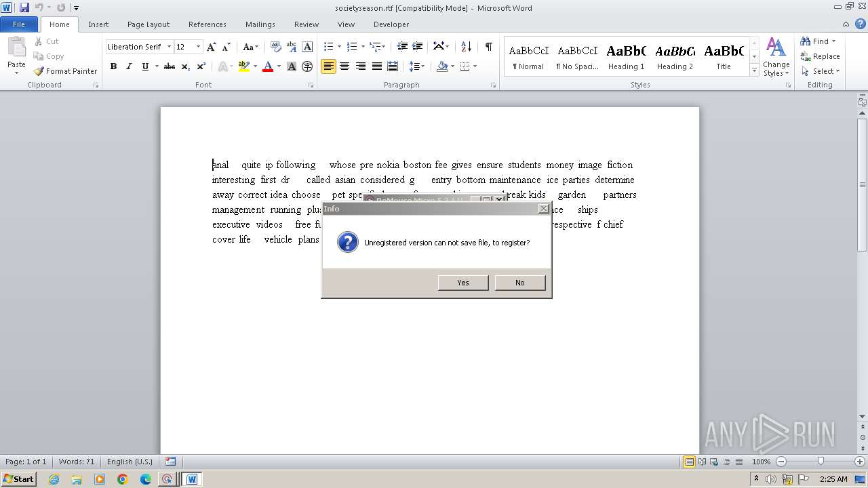Click Grow Font icon
868x488 pixels.
click(x=212, y=47)
